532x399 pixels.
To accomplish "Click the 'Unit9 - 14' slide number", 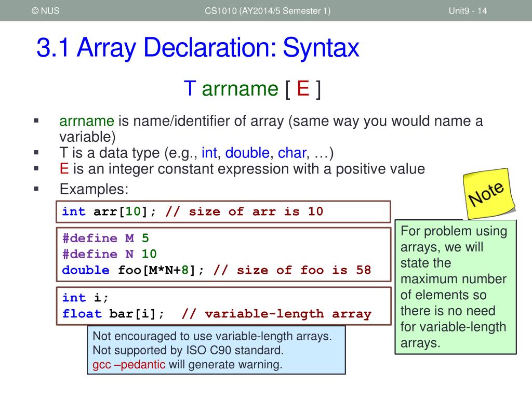I will coord(468,11).
